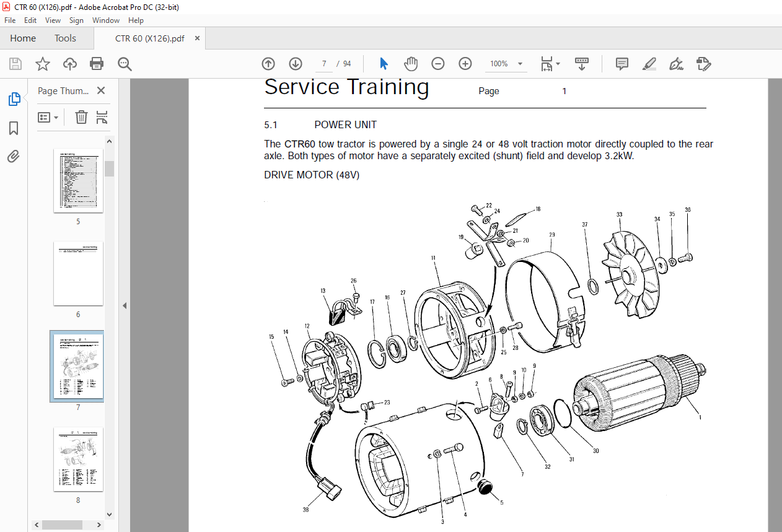Click the upload to cloud icon
Screen dimensions: 782x532
pos(70,64)
